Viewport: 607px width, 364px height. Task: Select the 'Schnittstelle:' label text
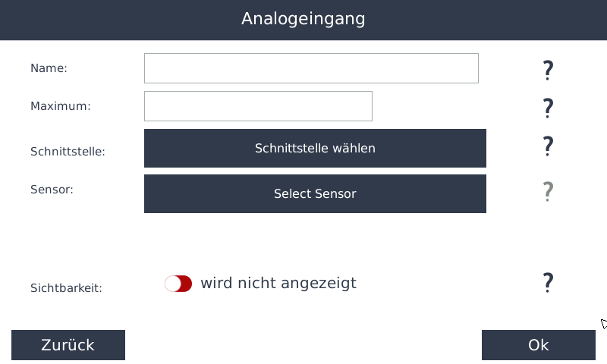point(68,152)
